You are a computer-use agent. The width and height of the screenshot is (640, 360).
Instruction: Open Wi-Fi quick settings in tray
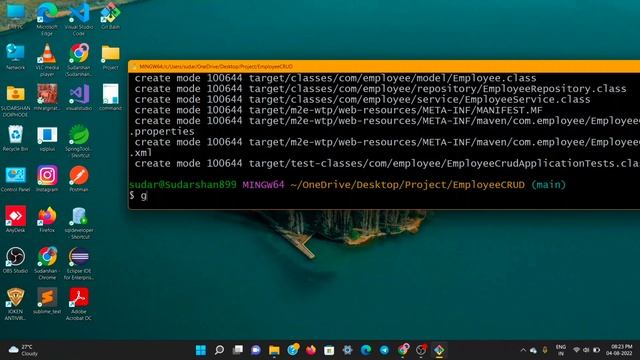(x=576, y=350)
